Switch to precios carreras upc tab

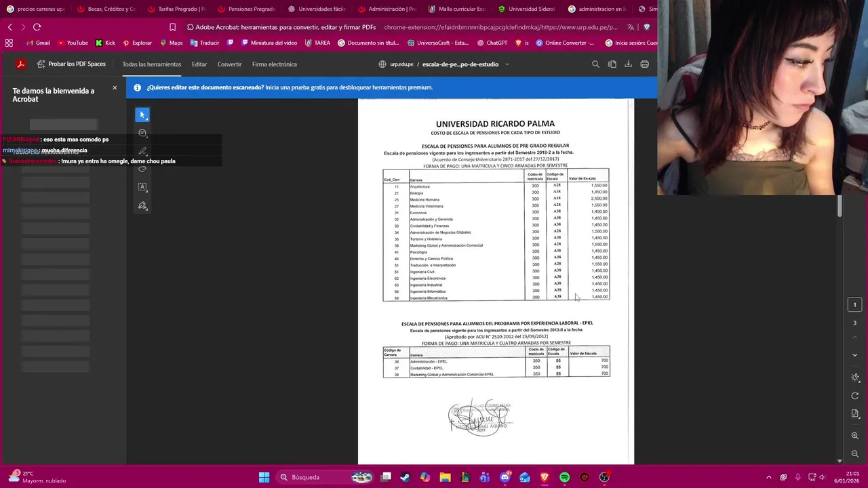pyautogui.click(x=36, y=9)
